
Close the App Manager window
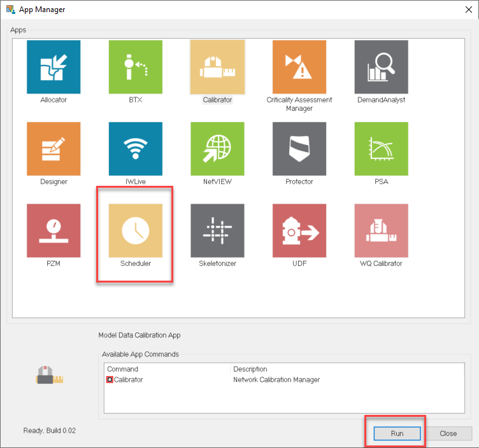pyautogui.click(x=469, y=10)
